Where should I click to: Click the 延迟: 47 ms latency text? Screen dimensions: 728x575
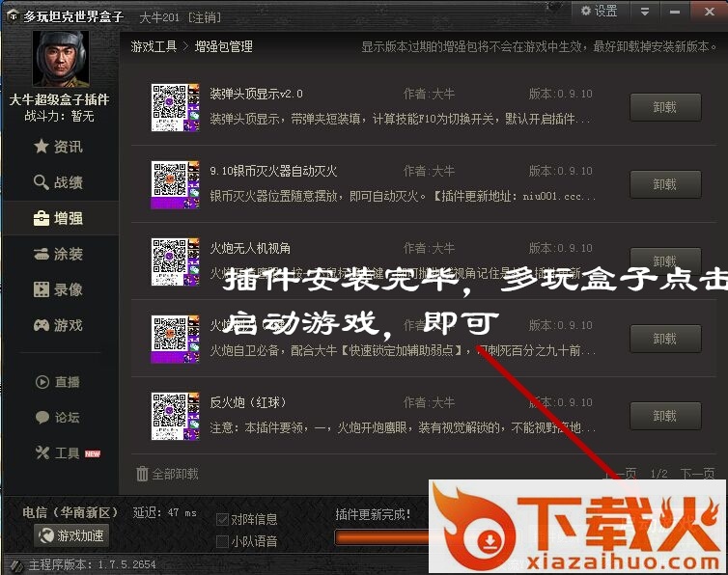(x=165, y=513)
